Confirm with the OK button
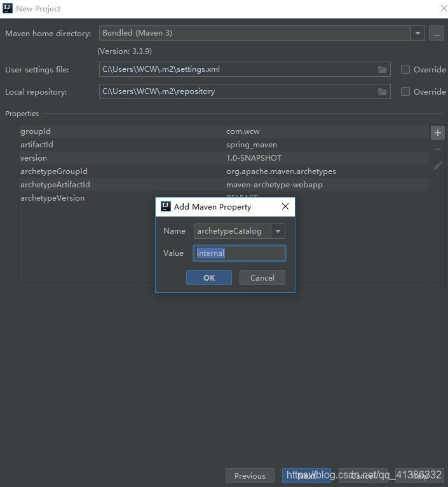 [x=209, y=277]
